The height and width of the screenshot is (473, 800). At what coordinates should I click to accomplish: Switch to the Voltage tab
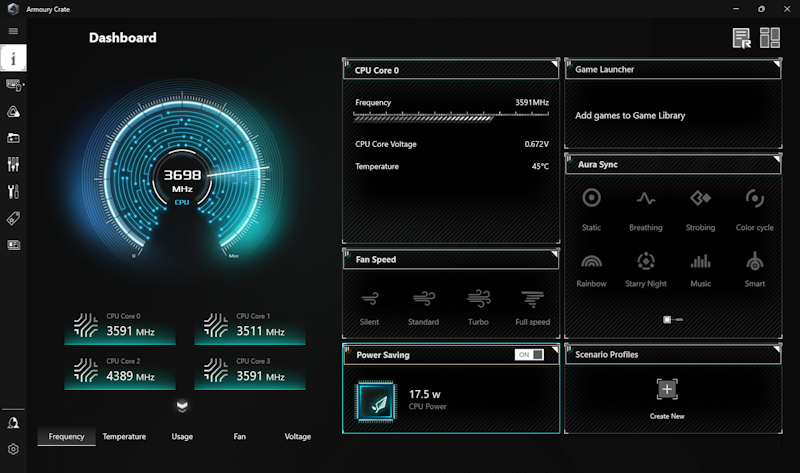[297, 437]
